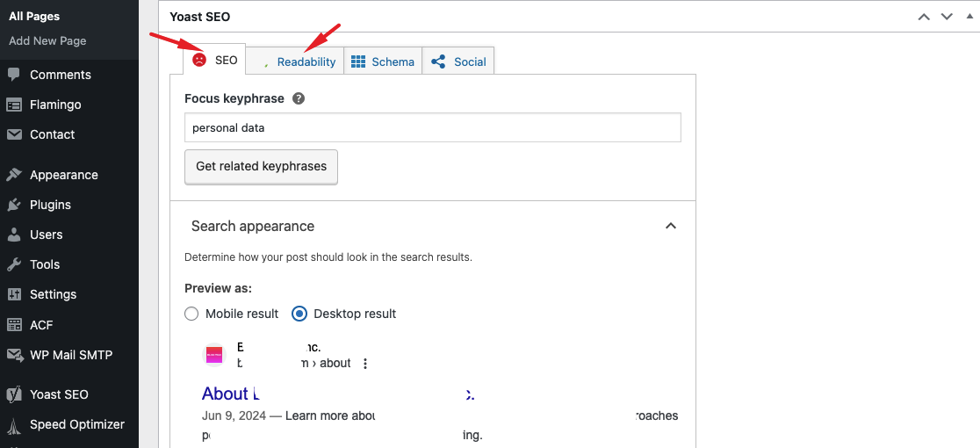Click the blue About title in preview
980x448 pixels.
click(338, 394)
